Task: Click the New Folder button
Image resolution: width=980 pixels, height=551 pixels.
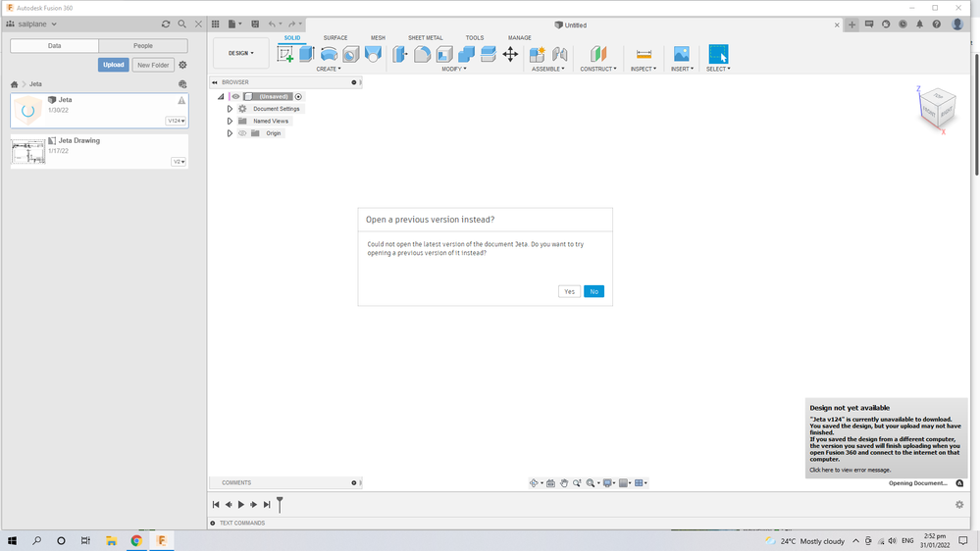Action: pos(153,65)
